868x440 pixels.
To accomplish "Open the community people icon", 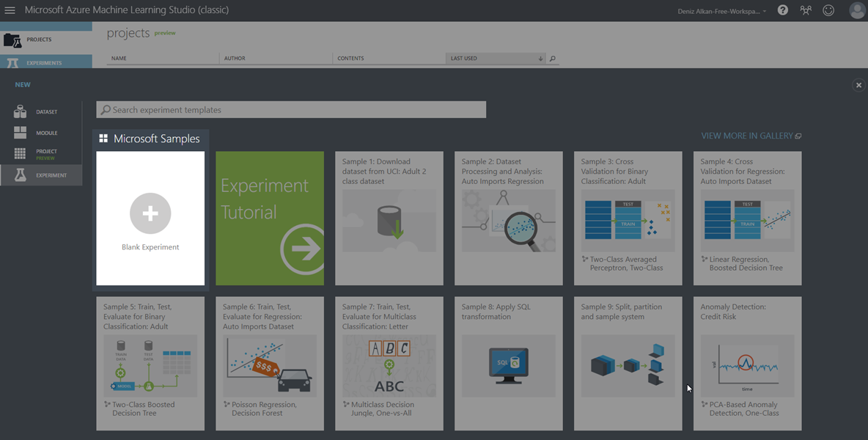I will 806,10.
